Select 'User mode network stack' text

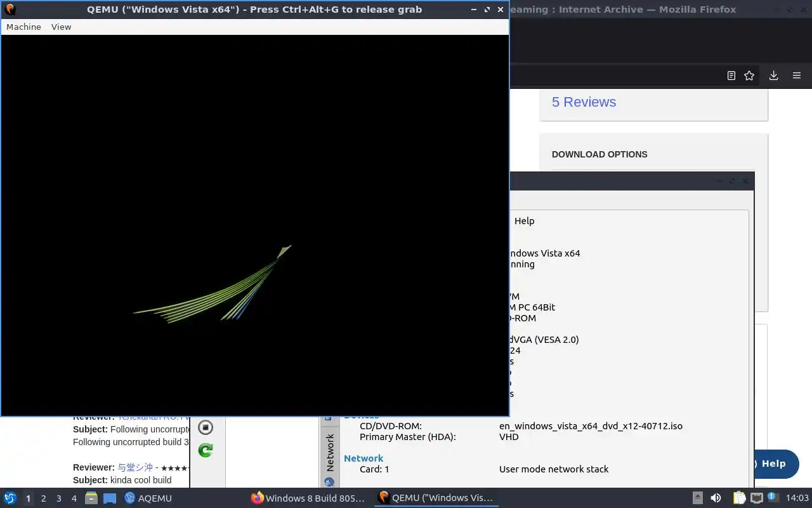[554, 469]
